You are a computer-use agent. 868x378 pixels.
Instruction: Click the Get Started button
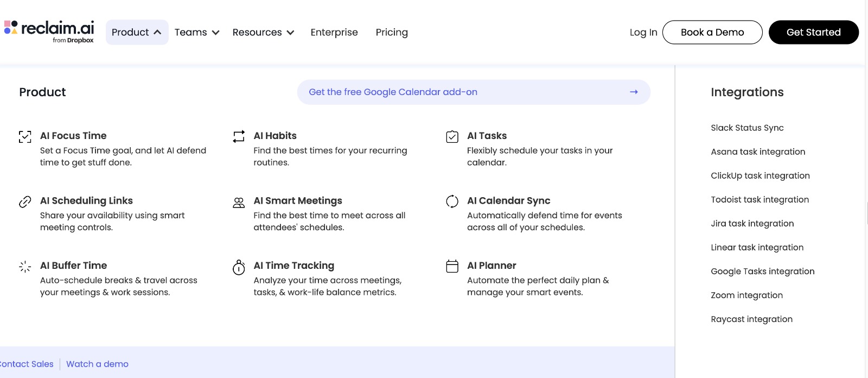[x=813, y=33]
